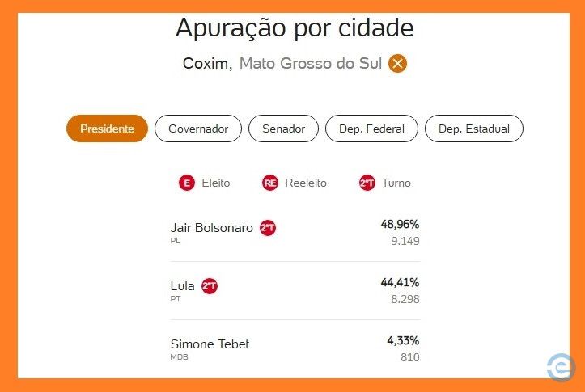Click the Apuração por cidade heading

click(295, 28)
